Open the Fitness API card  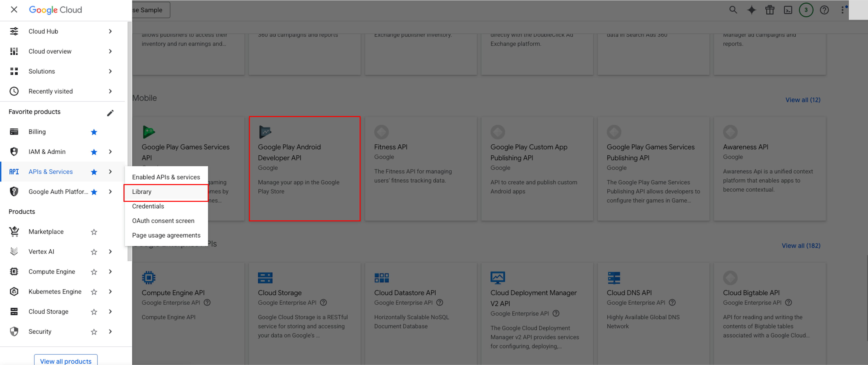[x=421, y=169]
